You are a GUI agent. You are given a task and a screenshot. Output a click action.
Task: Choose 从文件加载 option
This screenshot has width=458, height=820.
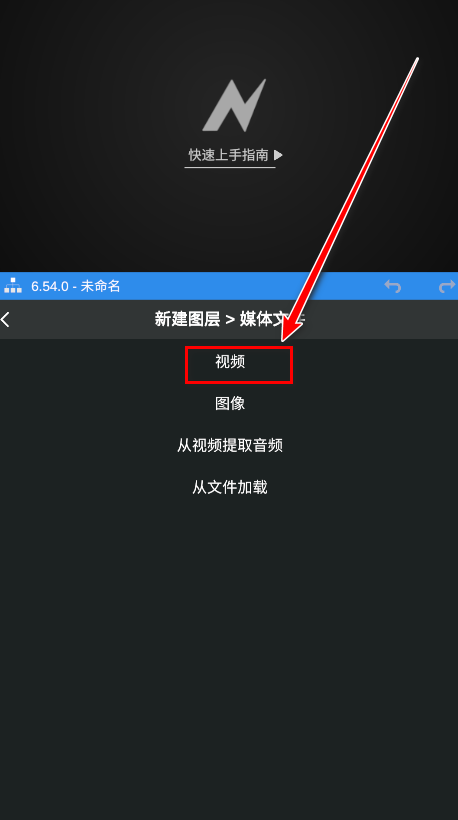(x=230, y=487)
